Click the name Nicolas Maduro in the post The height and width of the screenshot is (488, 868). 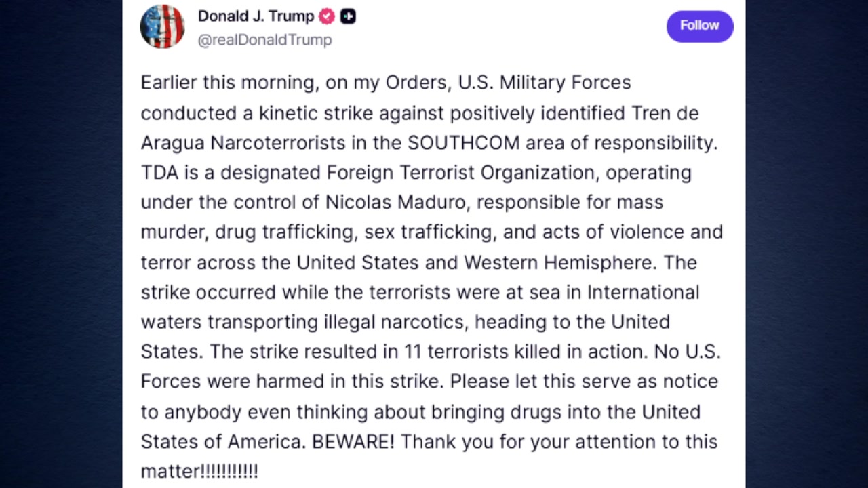tap(395, 202)
